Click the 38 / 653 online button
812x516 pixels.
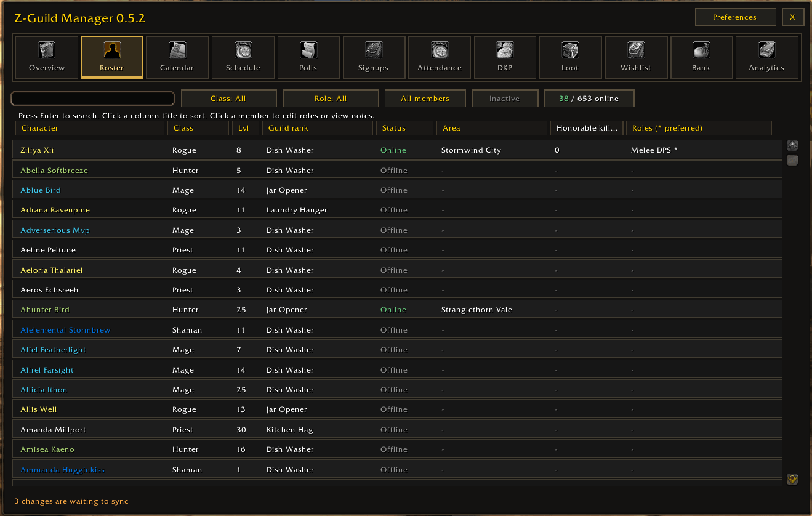point(589,99)
